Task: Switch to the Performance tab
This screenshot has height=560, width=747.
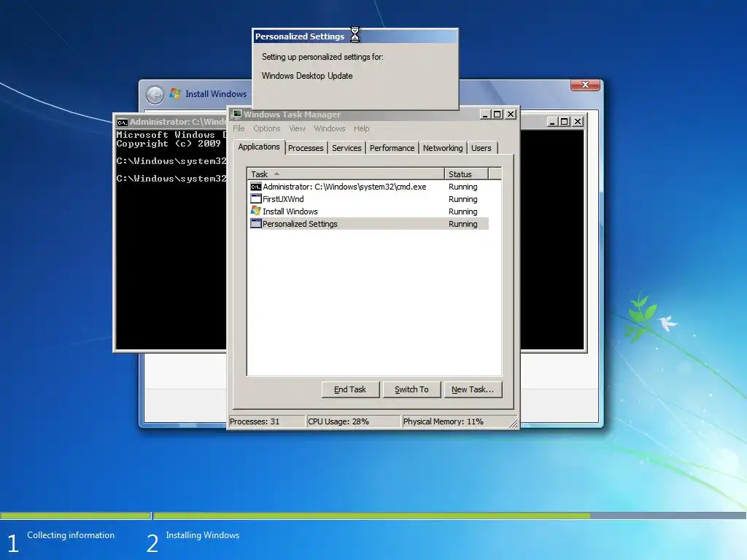Action: [392, 148]
